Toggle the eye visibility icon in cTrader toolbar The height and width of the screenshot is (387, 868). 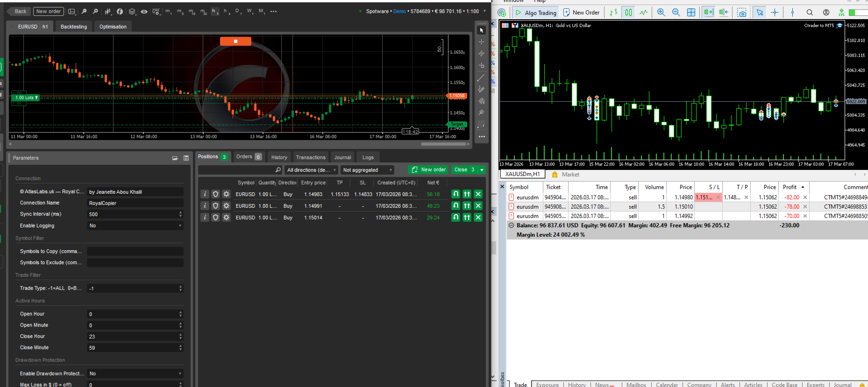[x=144, y=11]
